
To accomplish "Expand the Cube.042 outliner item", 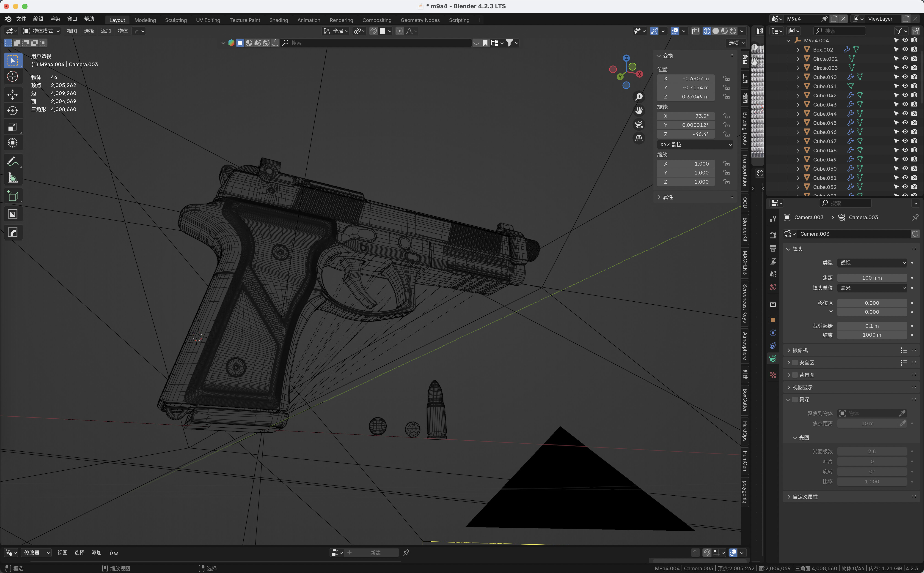I will point(798,95).
